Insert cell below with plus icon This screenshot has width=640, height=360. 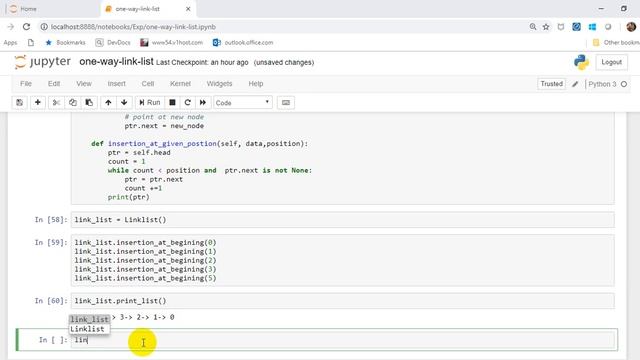(x=38, y=102)
